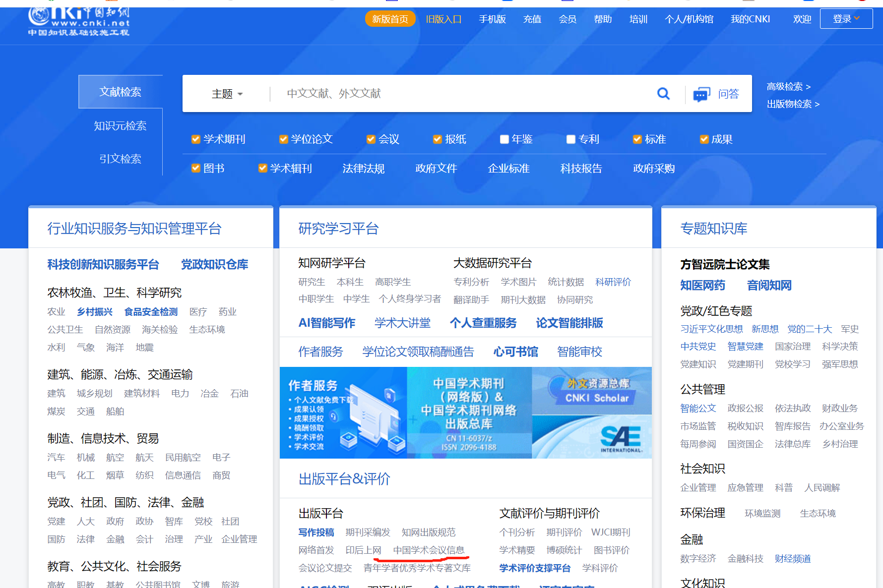Switch to 引文检索 tab

coord(121,159)
